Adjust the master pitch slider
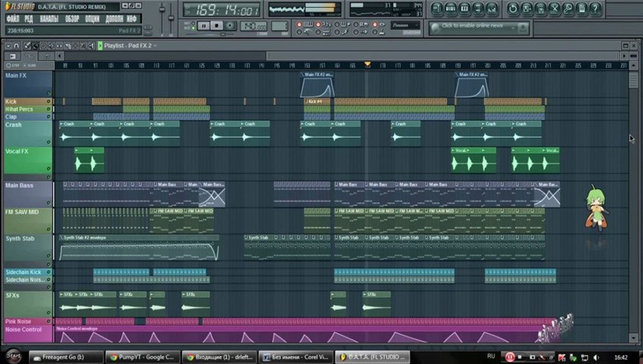This screenshot has width=643, height=364. coord(171,18)
